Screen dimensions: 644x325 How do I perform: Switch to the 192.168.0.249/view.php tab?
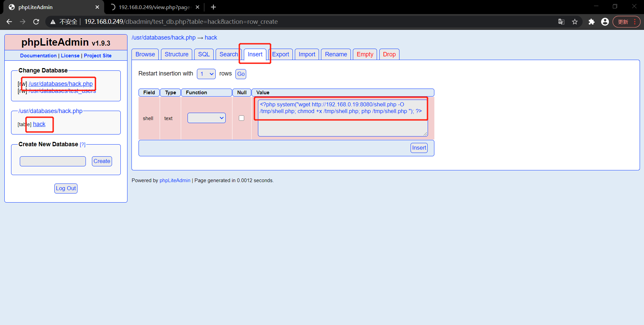(154, 7)
